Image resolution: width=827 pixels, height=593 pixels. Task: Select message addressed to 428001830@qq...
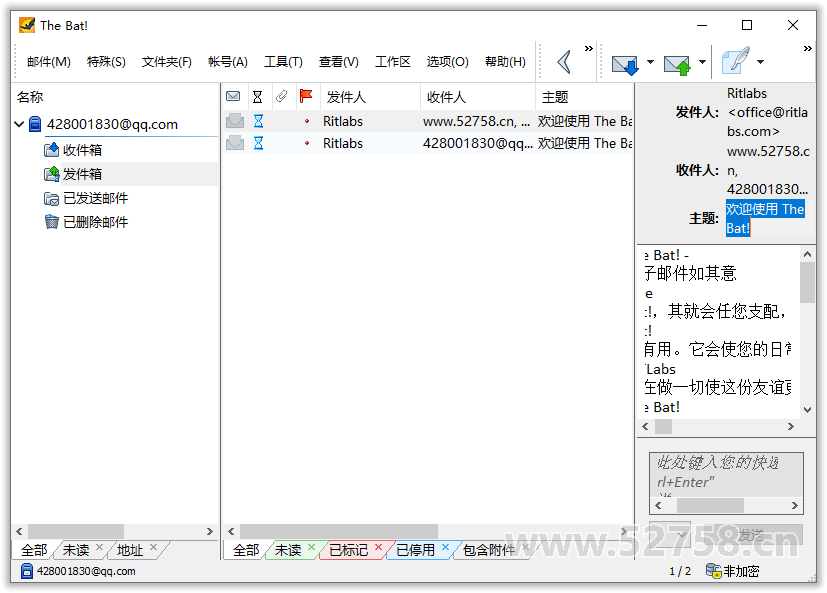pyautogui.click(x=428, y=144)
